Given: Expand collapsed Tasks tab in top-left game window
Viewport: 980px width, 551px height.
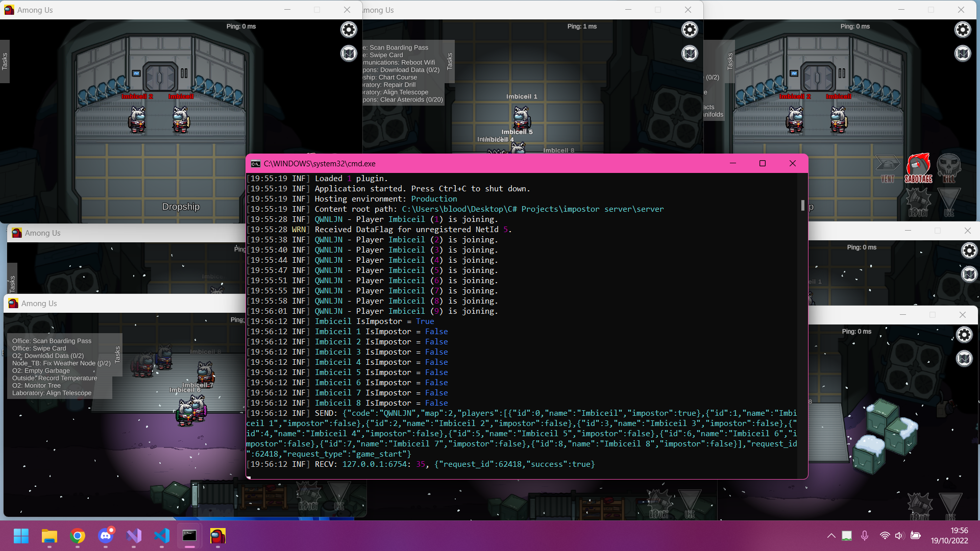Looking at the screenshot, I should click(5, 61).
